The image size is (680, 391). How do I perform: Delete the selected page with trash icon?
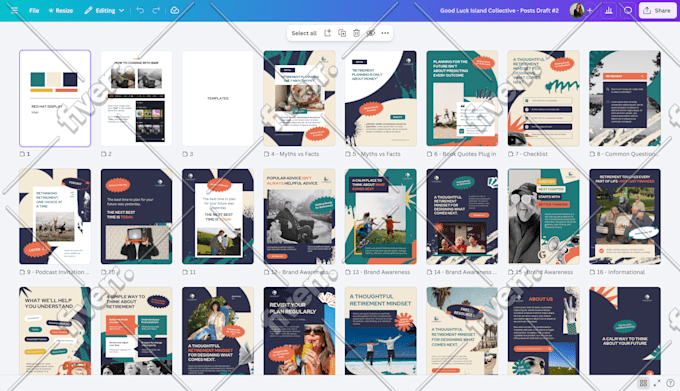[x=356, y=33]
